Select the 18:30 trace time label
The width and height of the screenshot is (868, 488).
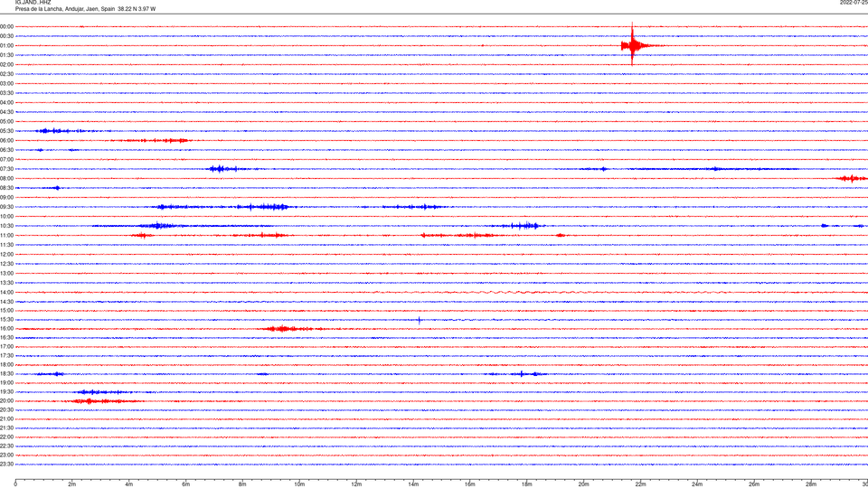[x=6, y=374]
